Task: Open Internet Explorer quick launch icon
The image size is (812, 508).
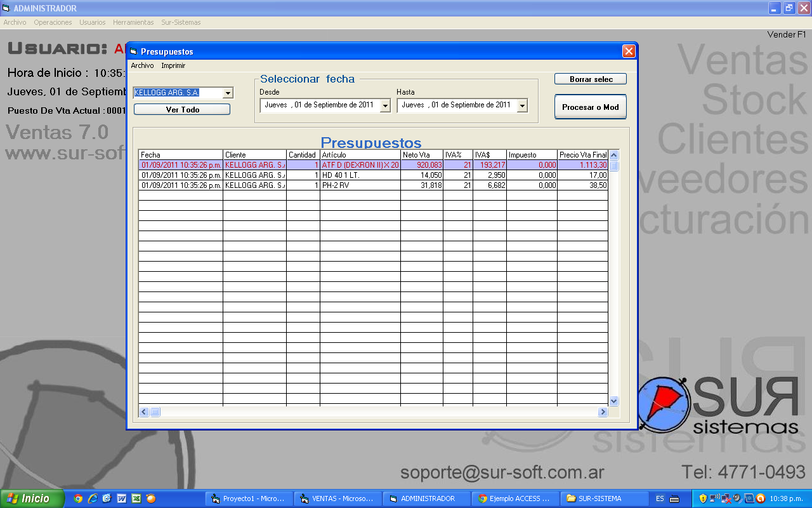Action: pos(93,498)
